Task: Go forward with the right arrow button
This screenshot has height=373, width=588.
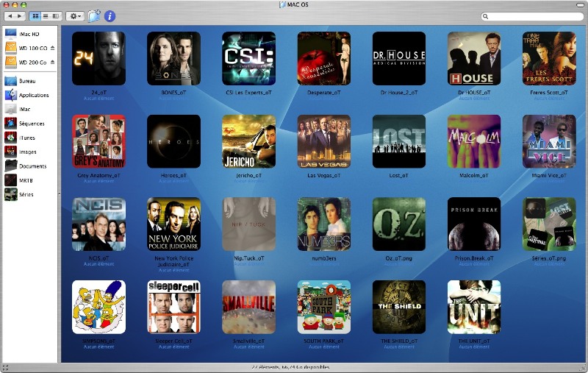Action: [20, 16]
